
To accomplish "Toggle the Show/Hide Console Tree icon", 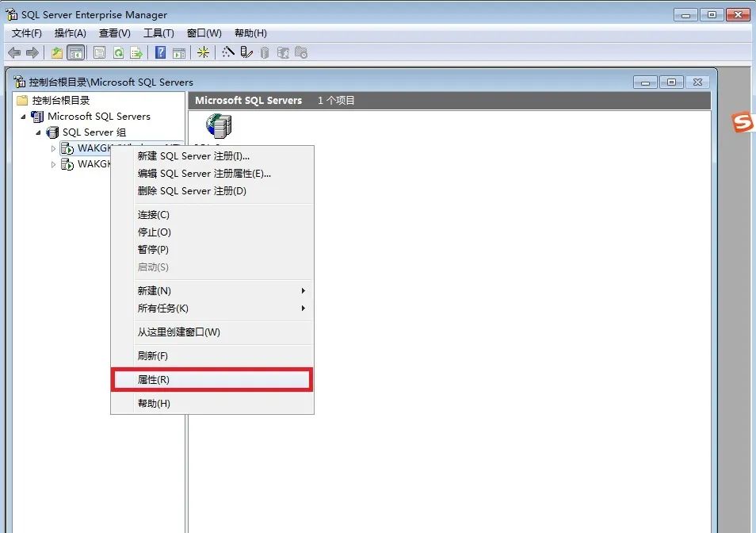I will tap(76, 52).
